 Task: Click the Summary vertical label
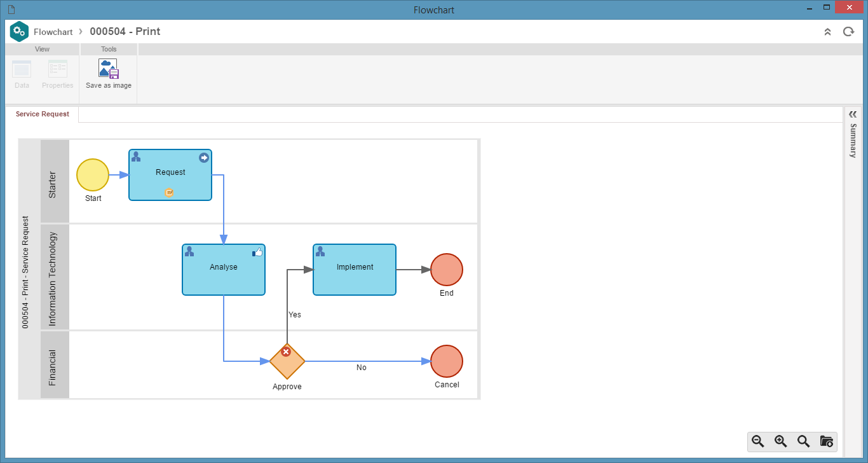[x=853, y=141]
